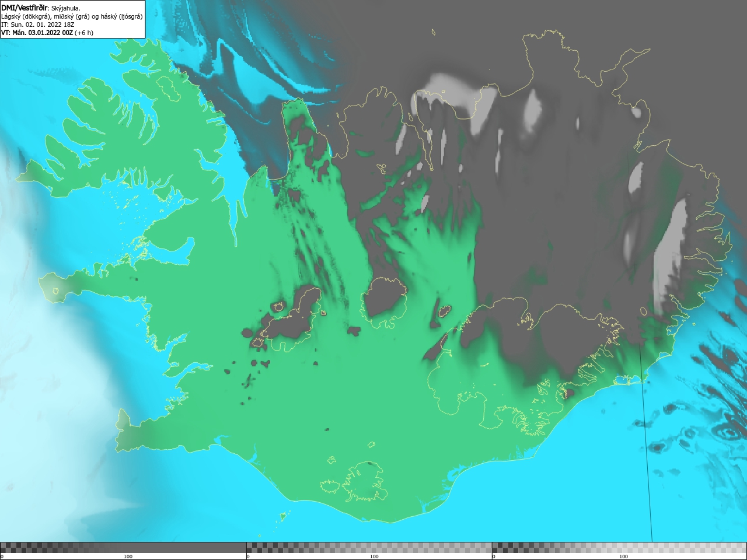Click the '100' label under the dark gray scale
Image resolution: width=747 pixels, height=560 pixels.
pos(128,556)
